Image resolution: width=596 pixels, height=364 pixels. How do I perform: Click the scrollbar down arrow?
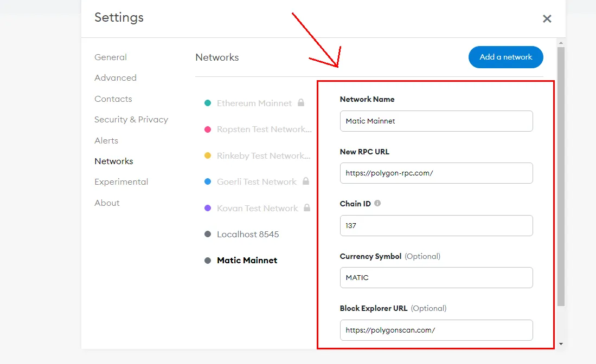561,344
